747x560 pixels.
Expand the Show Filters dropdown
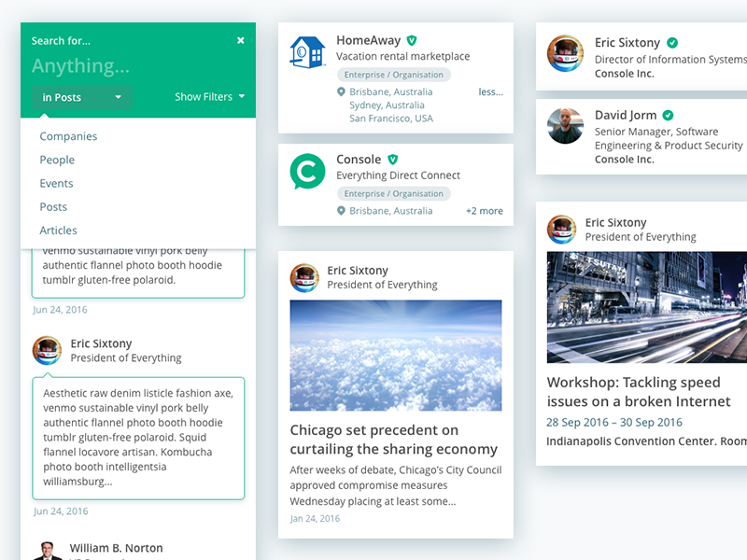click(209, 97)
